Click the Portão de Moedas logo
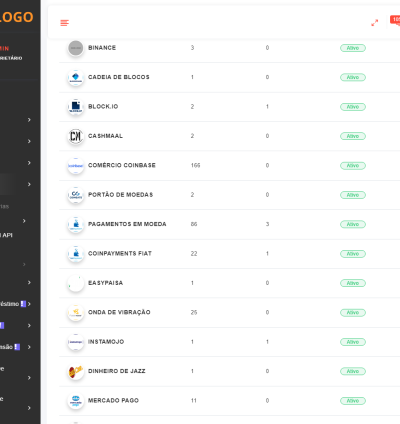Image resolution: width=400 pixels, height=424 pixels. [76, 195]
